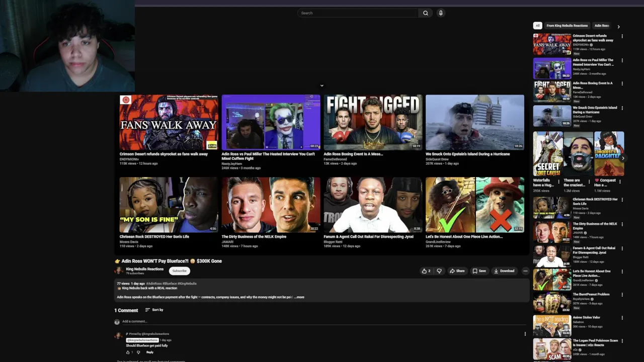Play endscreen Crimson Desert refunds thumbnail
The image size is (644, 362).
click(x=169, y=122)
